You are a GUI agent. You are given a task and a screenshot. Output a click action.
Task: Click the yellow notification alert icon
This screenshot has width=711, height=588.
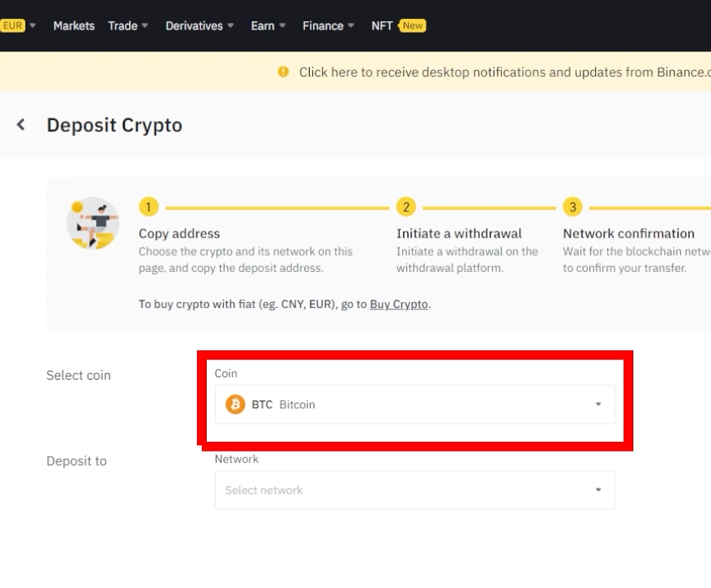tap(284, 72)
